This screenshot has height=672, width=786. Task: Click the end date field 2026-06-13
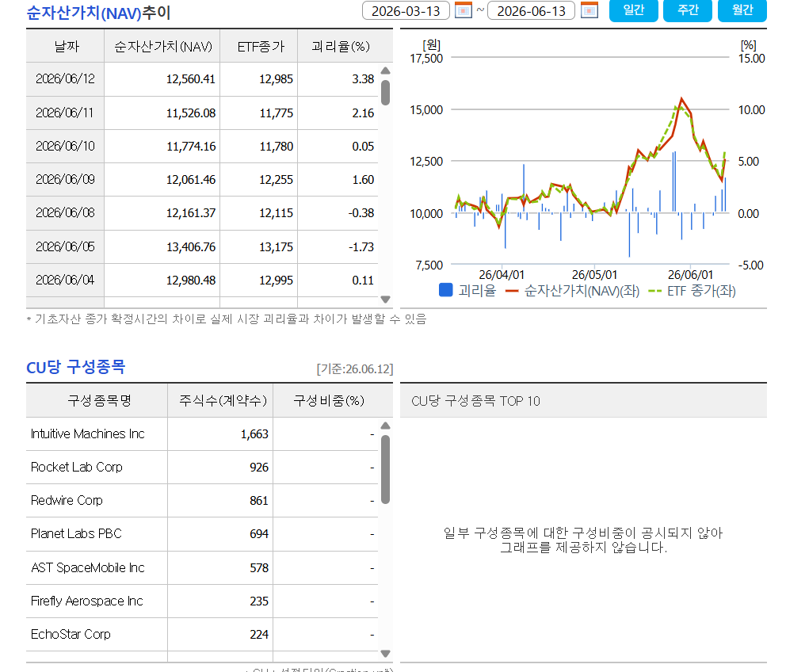point(531,10)
